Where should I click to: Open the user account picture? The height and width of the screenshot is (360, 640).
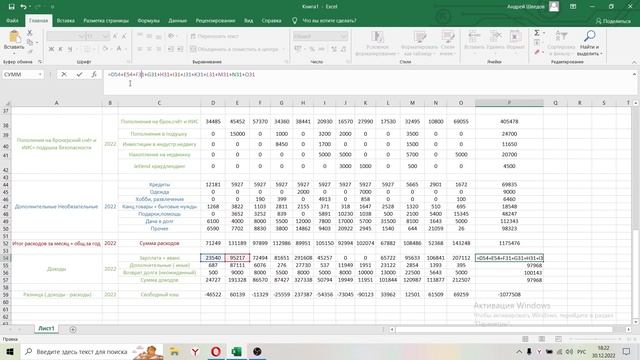[x=554, y=7]
